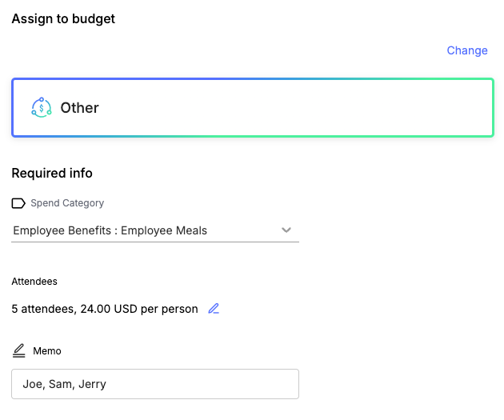Click the Required info heading
This screenshot has width=504, height=420.
click(52, 174)
